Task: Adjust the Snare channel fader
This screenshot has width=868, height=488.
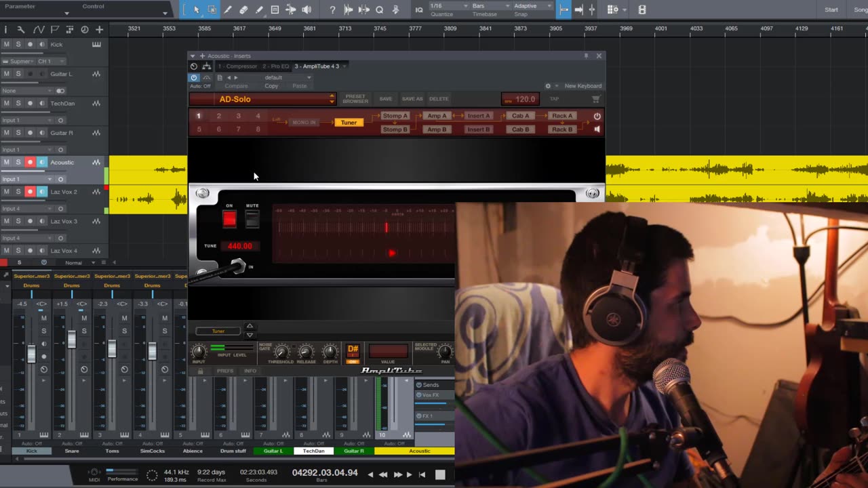Action: 71,339
